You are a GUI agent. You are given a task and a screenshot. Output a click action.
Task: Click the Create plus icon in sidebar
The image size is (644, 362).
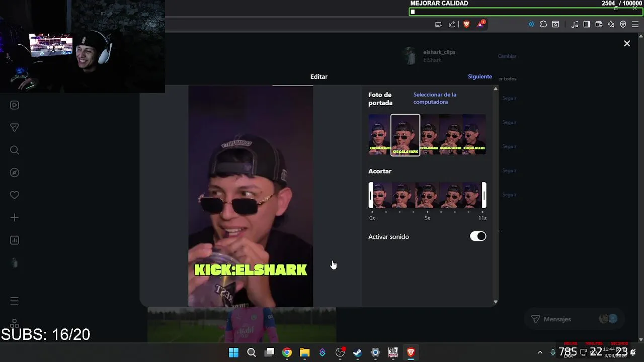15,218
